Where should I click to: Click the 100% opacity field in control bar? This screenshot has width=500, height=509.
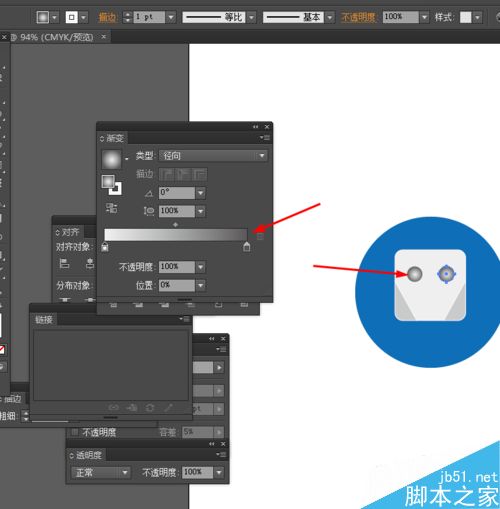tap(400, 17)
